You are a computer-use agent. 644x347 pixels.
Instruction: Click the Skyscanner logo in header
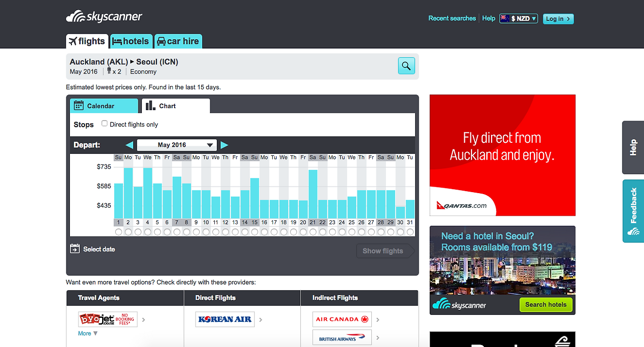coord(104,17)
